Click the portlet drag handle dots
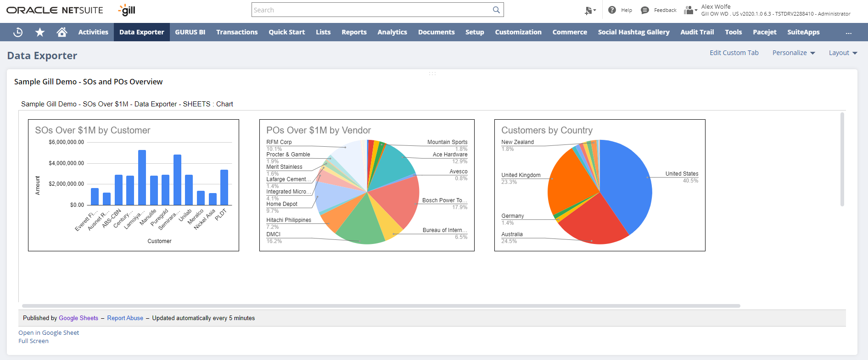 click(x=432, y=73)
